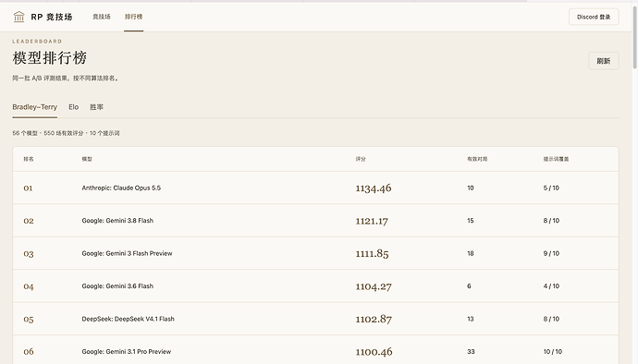Click the match count 33
The width and height of the screenshot is (638, 364).
pos(471,351)
